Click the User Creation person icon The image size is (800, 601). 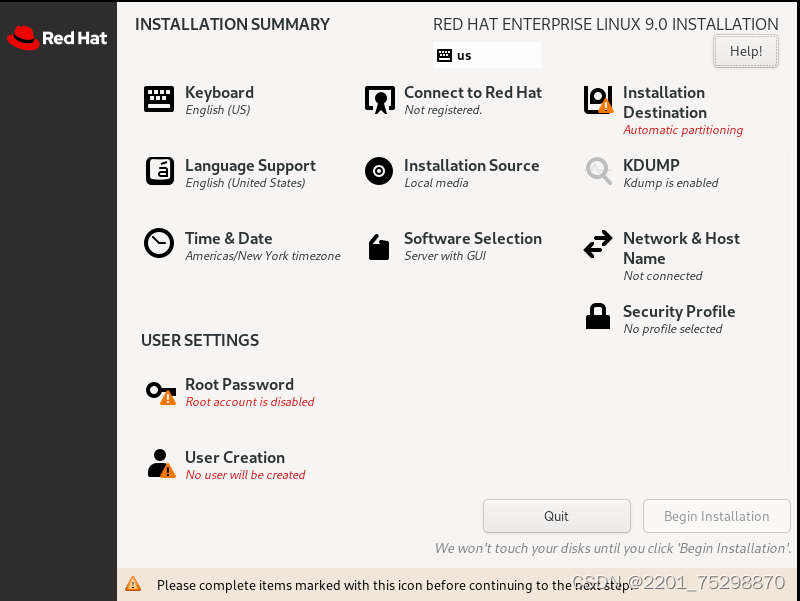(161, 464)
